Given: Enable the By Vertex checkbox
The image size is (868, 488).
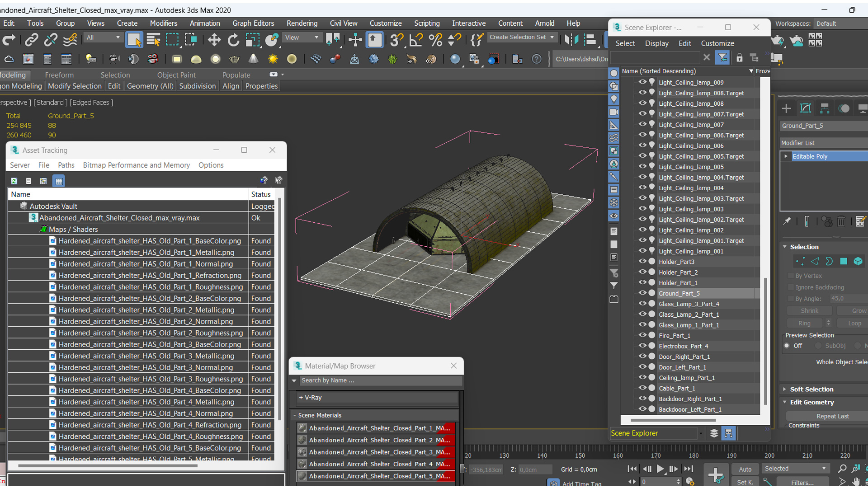Looking at the screenshot, I should point(791,276).
